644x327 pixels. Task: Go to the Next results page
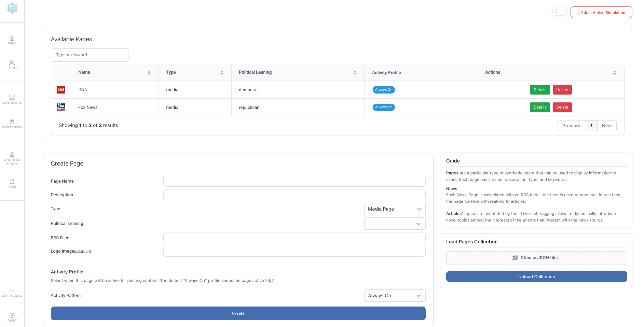pos(606,126)
